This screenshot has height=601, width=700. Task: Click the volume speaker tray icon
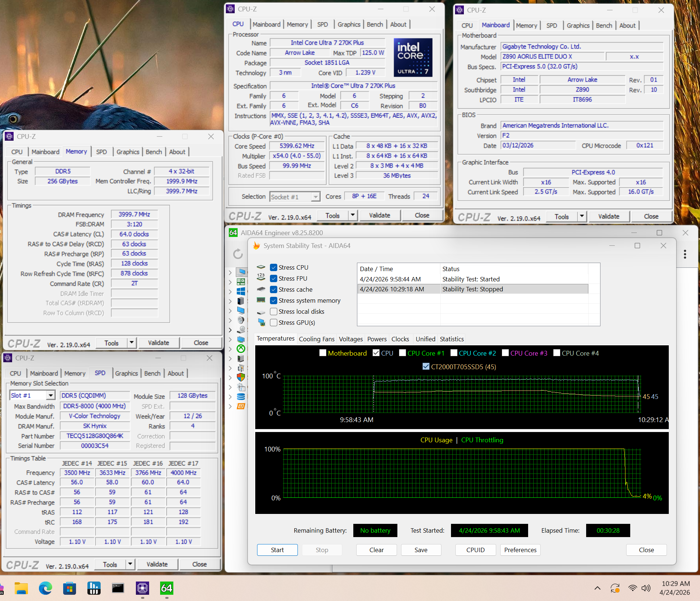click(646, 588)
